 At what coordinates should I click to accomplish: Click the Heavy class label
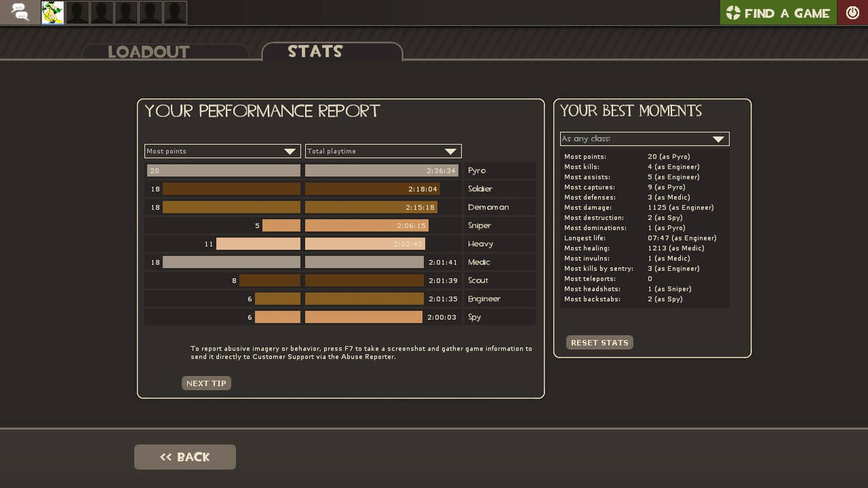pyautogui.click(x=480, y=244)
